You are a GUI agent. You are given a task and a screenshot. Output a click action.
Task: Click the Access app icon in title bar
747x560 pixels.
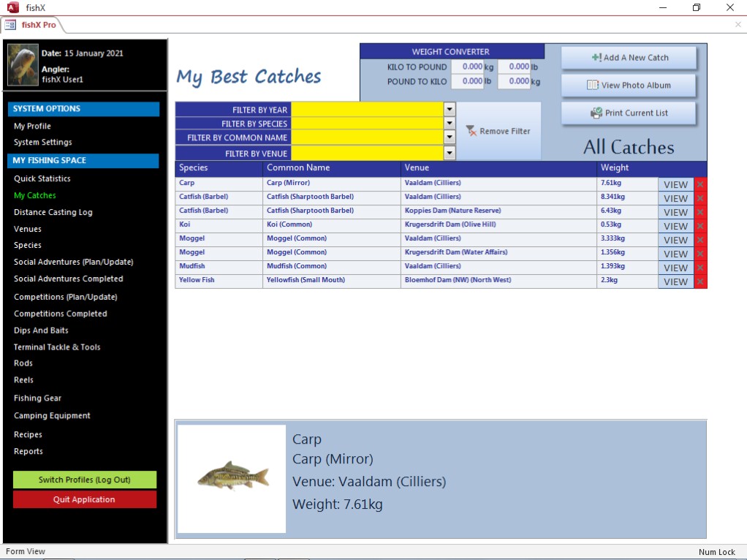coord(12,8)
